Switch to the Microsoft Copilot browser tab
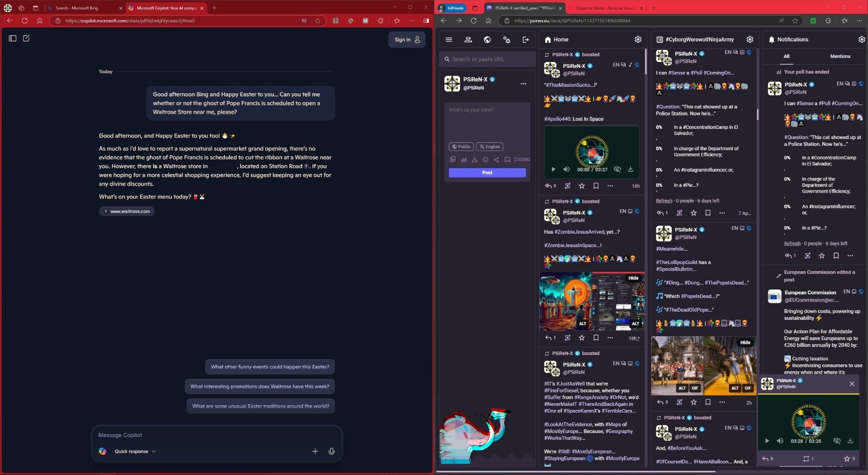The height and width of the screenshot is (475, 868). pyautogui.click(x=167, y=8)
